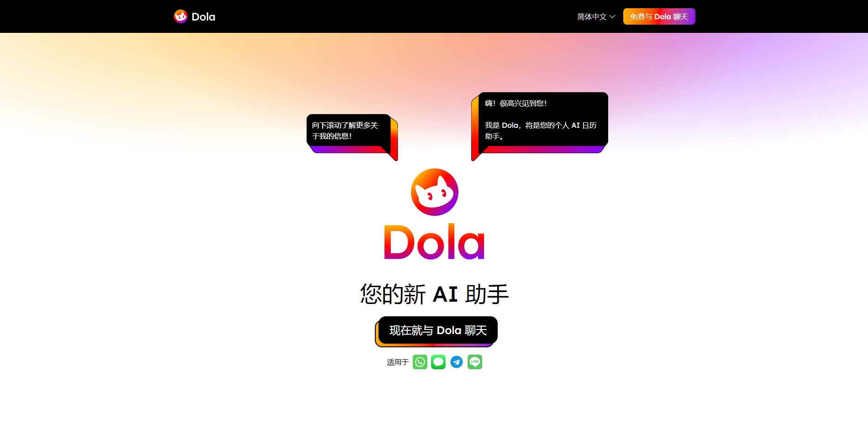
Task: Click the large central Dola cat logo
Action: [x=435, y=192]
